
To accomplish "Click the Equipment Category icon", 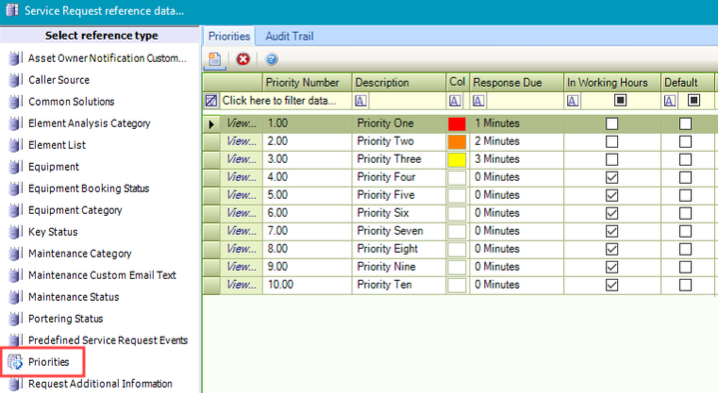I will (x=15, y=210).
